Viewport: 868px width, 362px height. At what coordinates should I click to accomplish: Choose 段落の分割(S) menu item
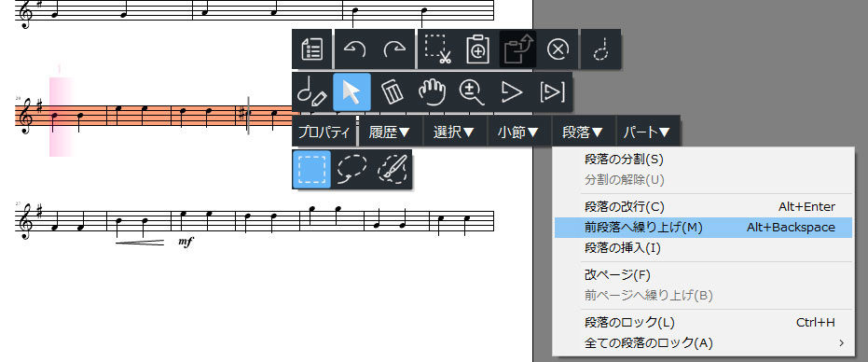[703, 160]
